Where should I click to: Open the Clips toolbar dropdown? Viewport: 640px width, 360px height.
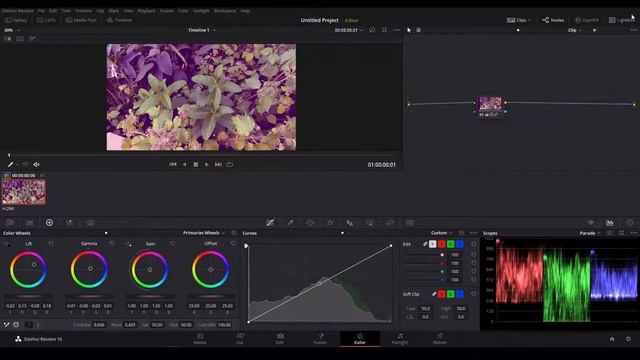(x=519, y=20)
